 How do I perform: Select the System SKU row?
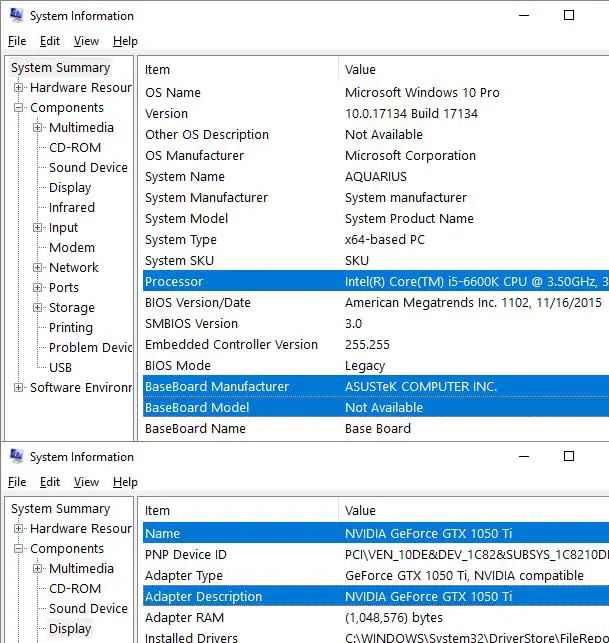click(376, 261)
